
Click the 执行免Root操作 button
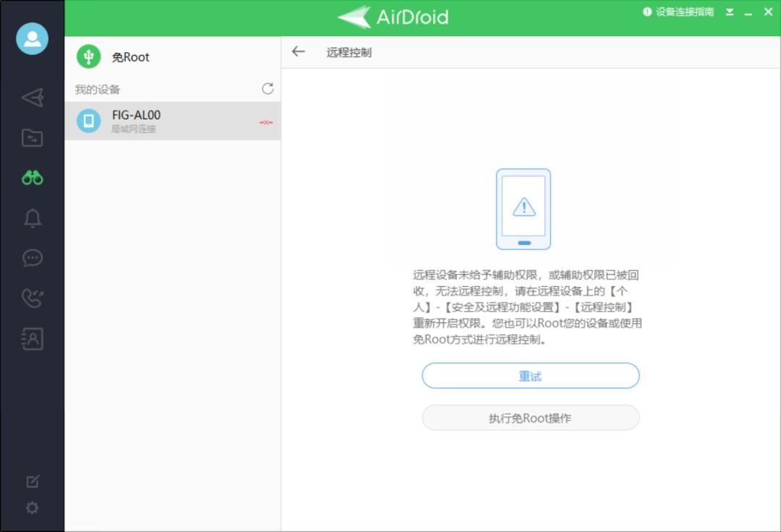[530, 418]
